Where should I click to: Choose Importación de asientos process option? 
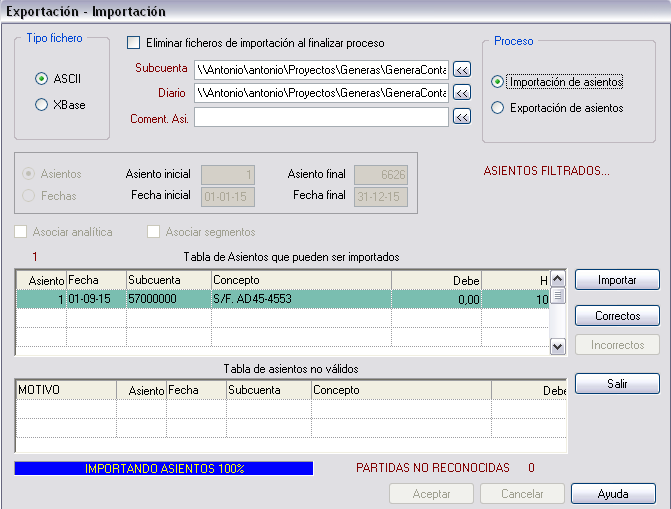click(x=497, y=82)
